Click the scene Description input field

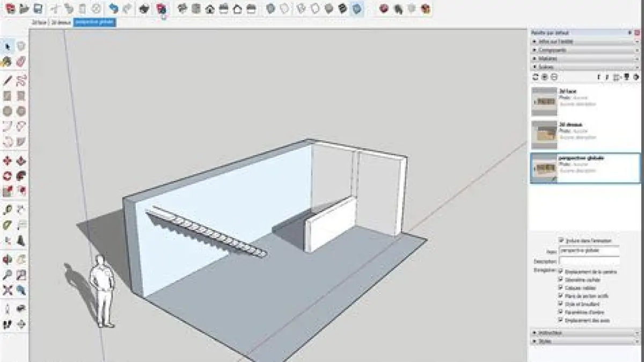[x=589, y=261]
